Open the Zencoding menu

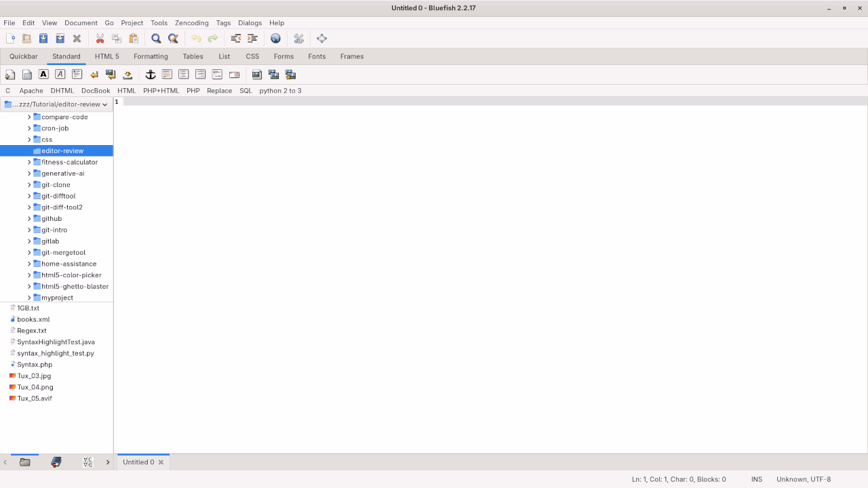tap(192, 23)
